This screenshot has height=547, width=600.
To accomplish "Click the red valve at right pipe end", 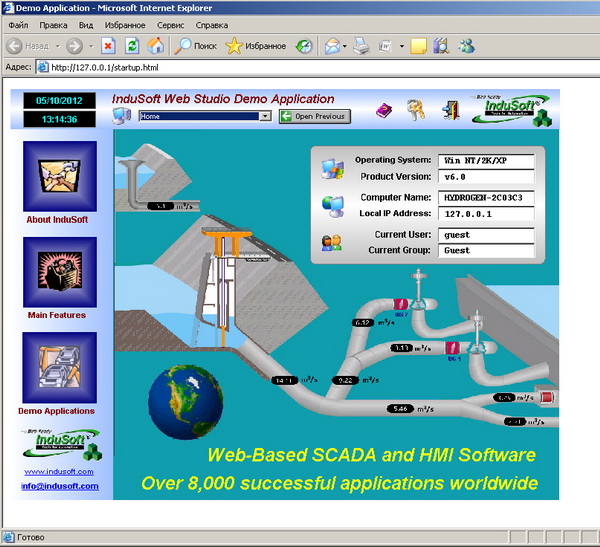I will pyautogui.click(x=547, y=397).
